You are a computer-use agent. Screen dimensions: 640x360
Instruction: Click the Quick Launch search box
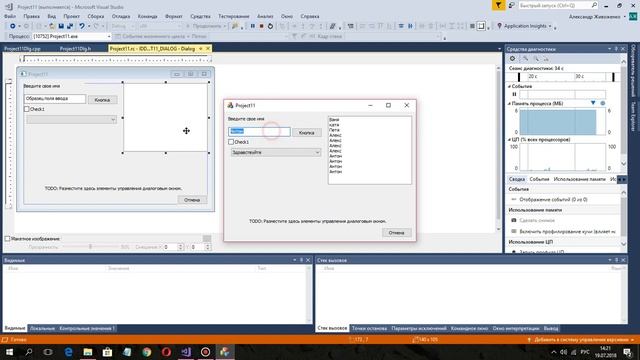click(558, 5)
